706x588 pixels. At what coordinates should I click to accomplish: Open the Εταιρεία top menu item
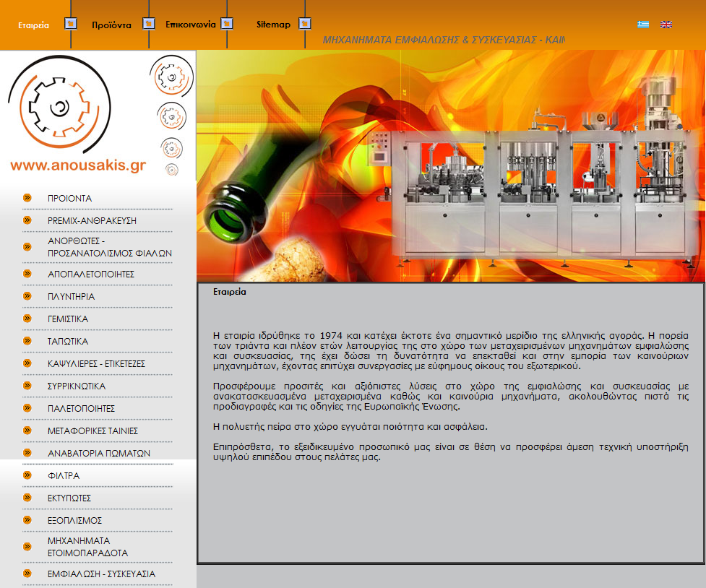[x=33, y=25]
